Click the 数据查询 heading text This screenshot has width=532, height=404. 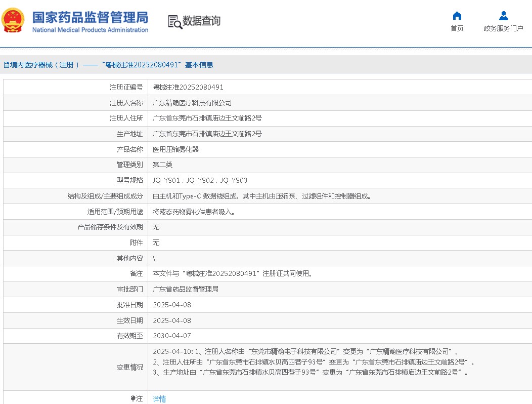(x=201, y=21)
